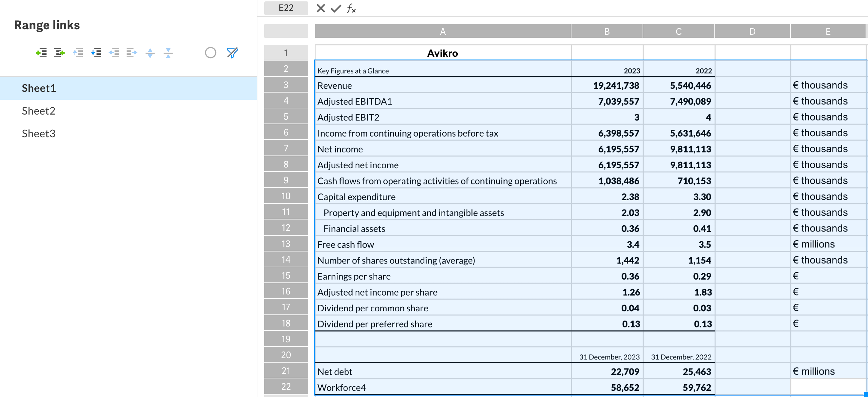Click the collapse all arrows icon
Screen dimensions: 868x397
[x=168, y=53]
